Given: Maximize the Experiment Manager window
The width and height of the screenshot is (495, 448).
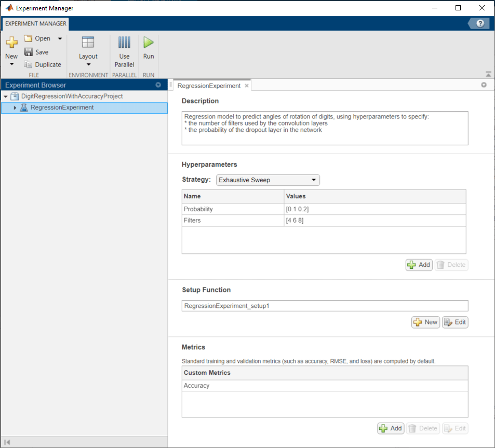Looking at the screenshot, I should coord(458,8).
